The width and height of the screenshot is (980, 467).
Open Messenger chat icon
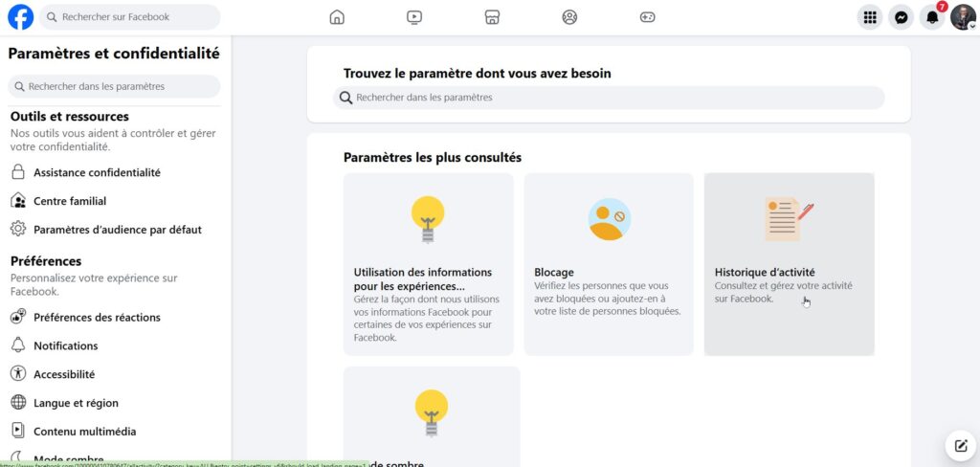(901, 17)
